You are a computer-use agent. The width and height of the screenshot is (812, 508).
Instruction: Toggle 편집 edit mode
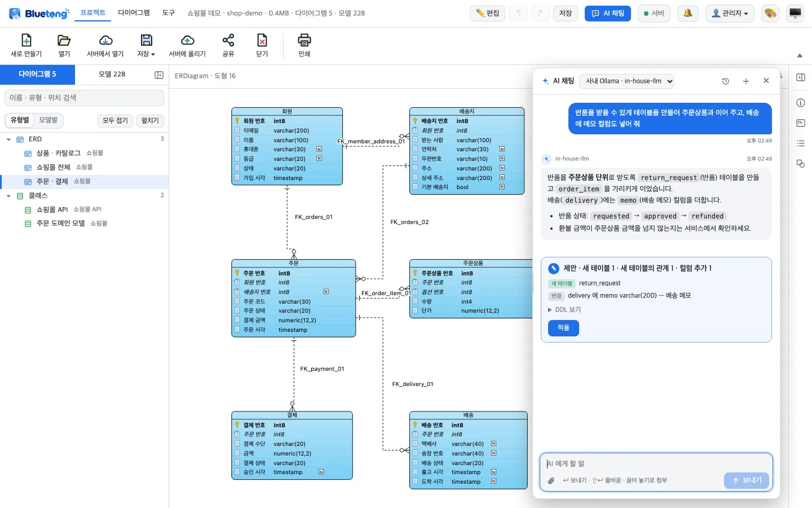click(x=487, y=13)
